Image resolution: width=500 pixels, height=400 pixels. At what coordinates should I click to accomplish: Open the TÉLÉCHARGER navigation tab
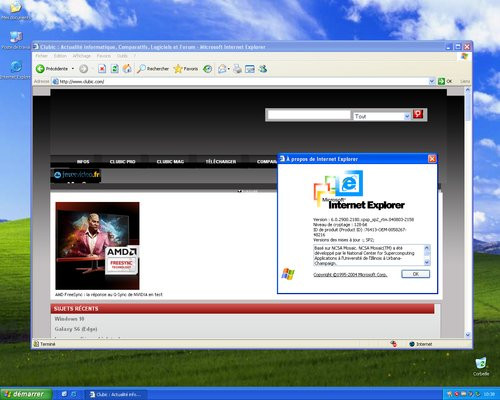point(221,162)
